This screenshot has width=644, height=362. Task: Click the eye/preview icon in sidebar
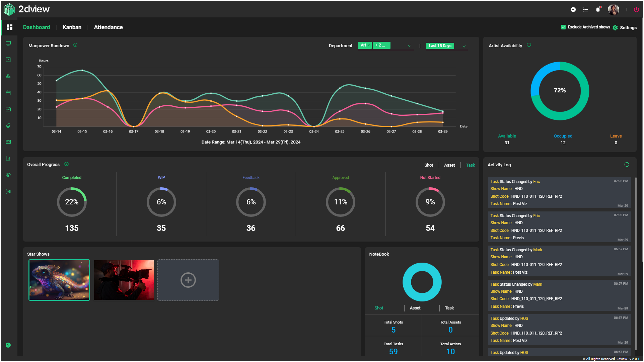tap(8, 175)
